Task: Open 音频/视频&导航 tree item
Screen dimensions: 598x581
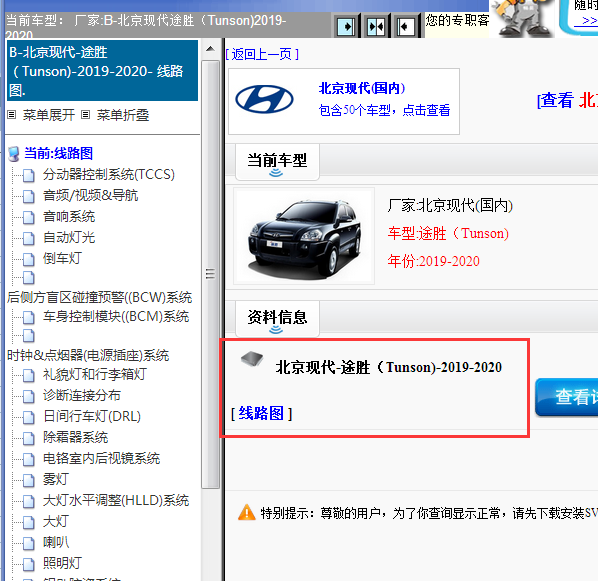Action: click(90, 195)
